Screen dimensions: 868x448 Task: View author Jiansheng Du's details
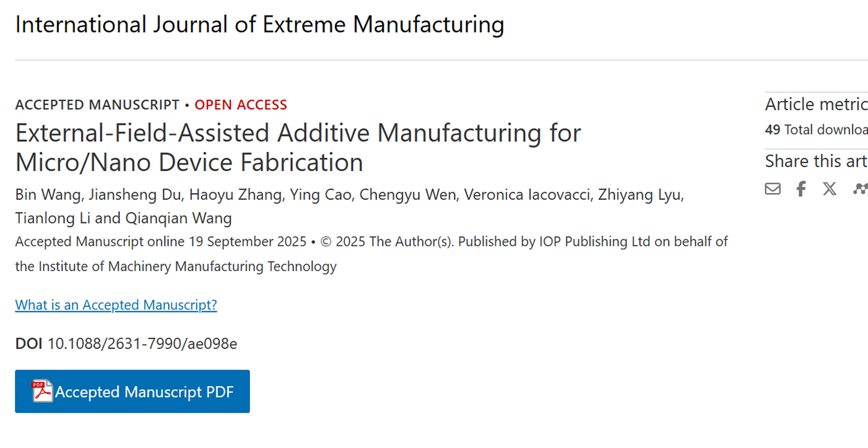pos(135,196)
